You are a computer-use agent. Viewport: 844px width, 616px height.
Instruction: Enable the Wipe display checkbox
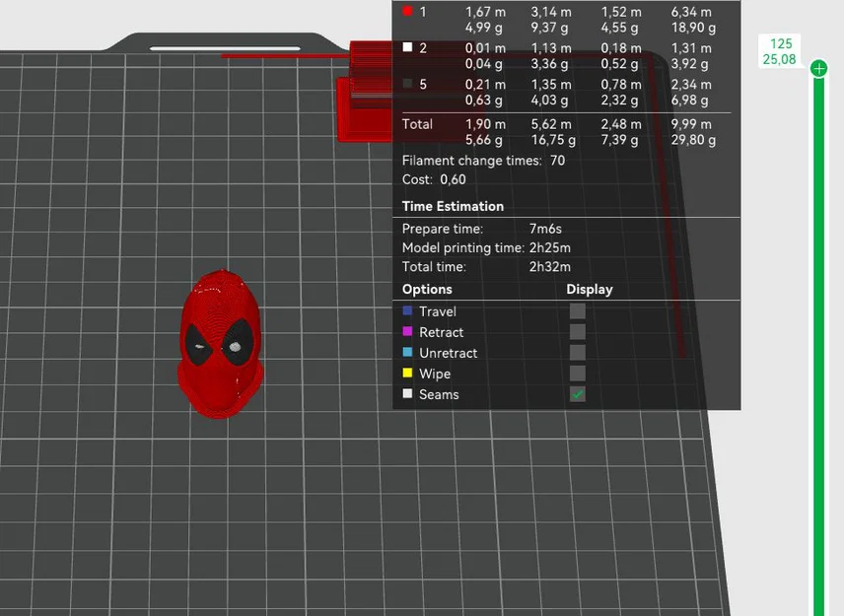[577, 373]
